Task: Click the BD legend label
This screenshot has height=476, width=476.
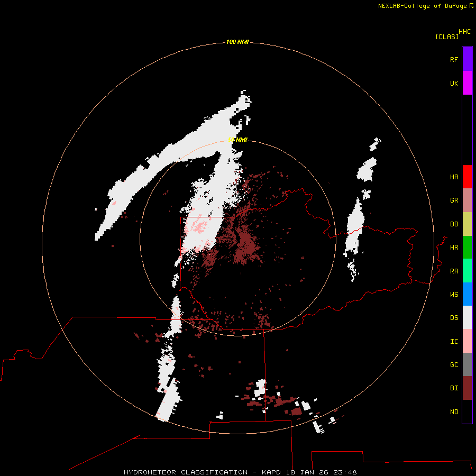Action: click(454, 224)
